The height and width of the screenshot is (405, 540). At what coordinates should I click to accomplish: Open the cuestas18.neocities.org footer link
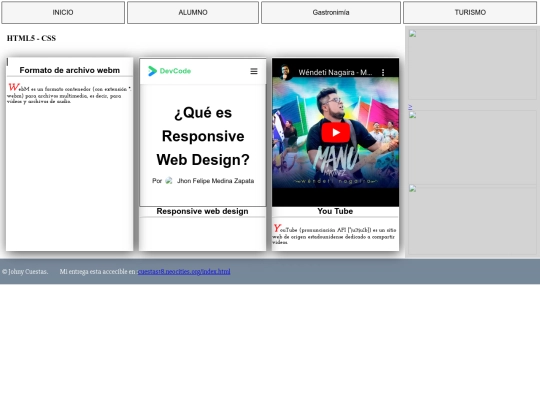click(184, 271)
